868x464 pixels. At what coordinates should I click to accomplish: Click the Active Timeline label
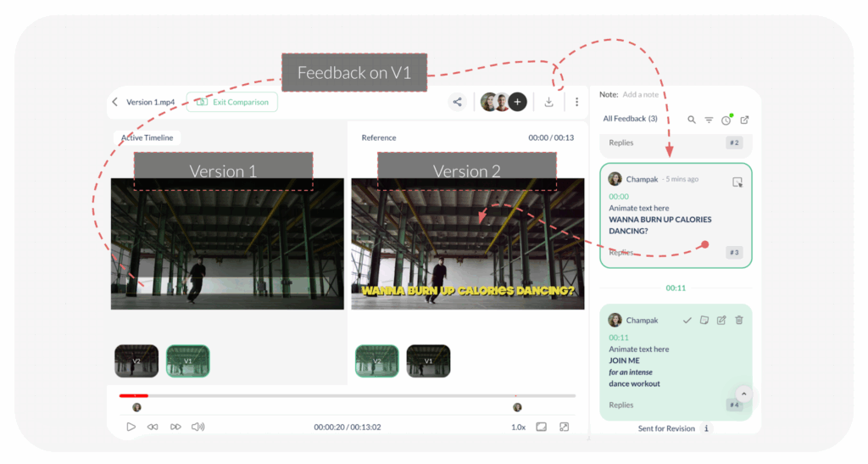click(147, 138)
